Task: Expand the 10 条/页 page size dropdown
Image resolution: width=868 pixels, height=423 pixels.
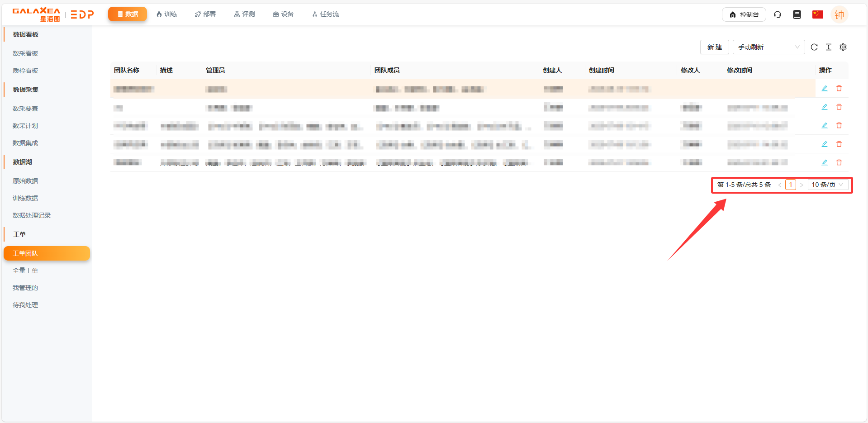Action: pos(827,185)
